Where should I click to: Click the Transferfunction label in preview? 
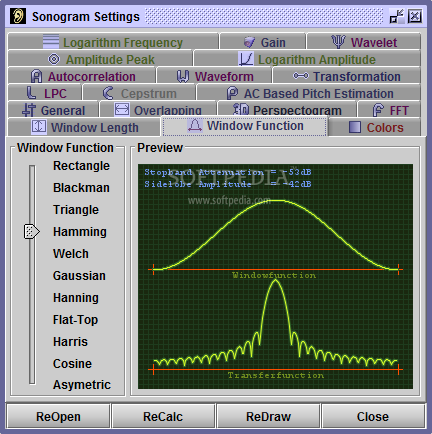[276, 375]
